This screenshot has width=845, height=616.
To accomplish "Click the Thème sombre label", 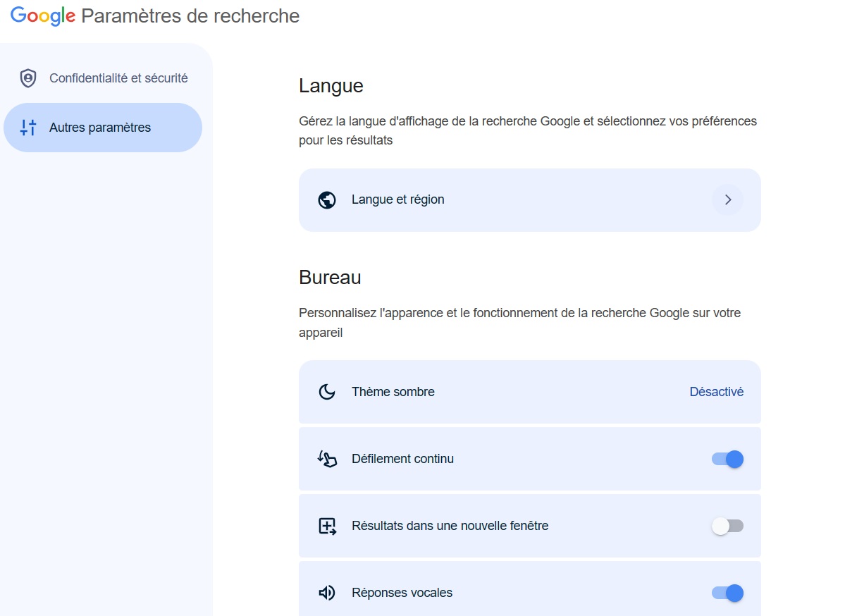I will coord(393,392).
